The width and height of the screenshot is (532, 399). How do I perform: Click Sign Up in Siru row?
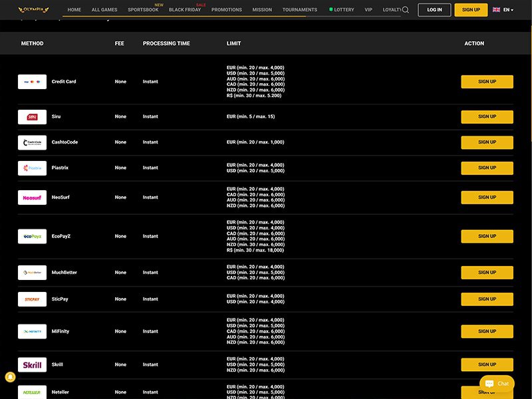point(487,117)
